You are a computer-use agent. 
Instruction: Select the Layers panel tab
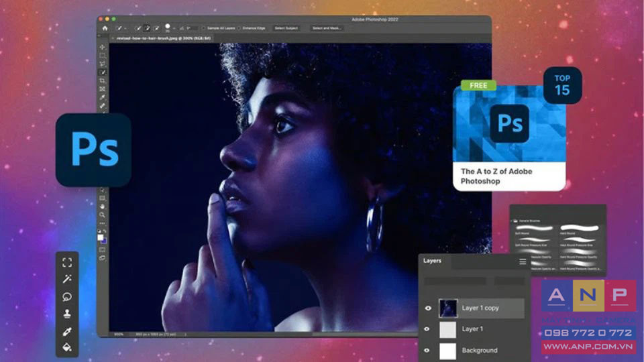432,261
